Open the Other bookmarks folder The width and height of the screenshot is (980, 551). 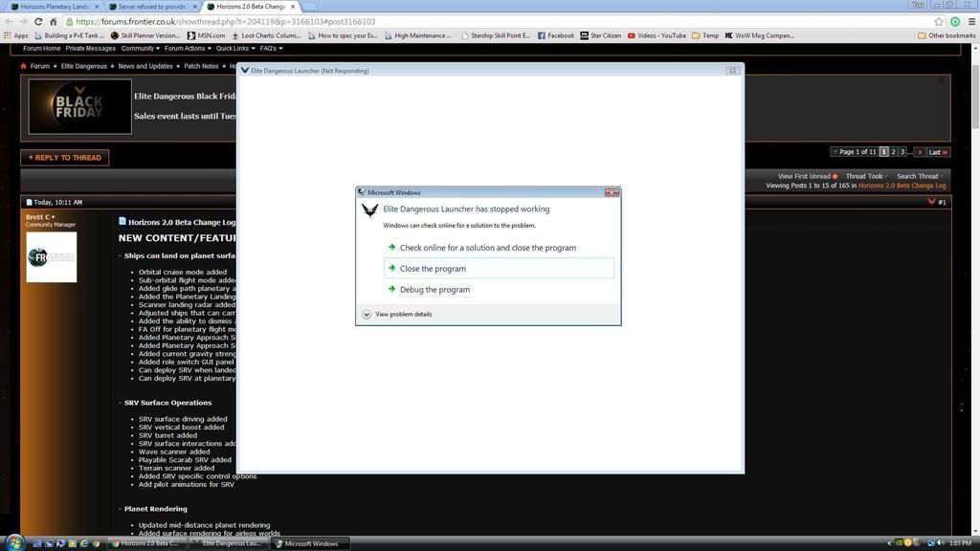pyautogui.click(x=947, y=35)
